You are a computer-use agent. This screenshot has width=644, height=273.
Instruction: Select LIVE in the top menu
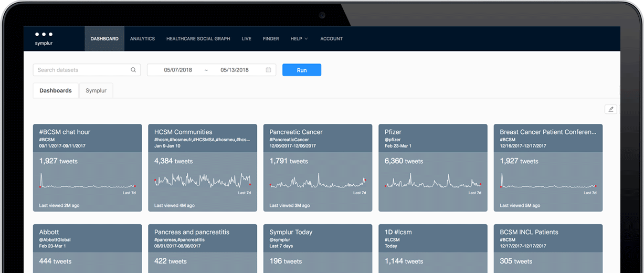pos(247,39)
